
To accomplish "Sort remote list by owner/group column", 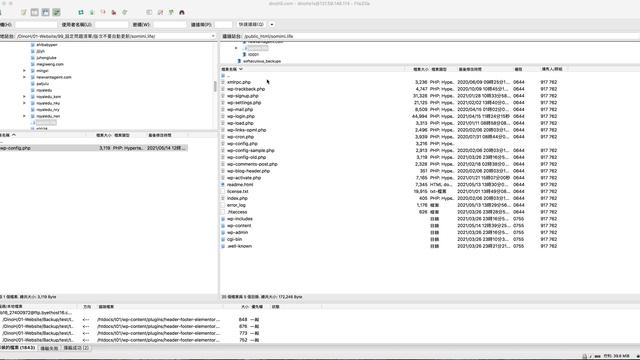I will 552,69.
